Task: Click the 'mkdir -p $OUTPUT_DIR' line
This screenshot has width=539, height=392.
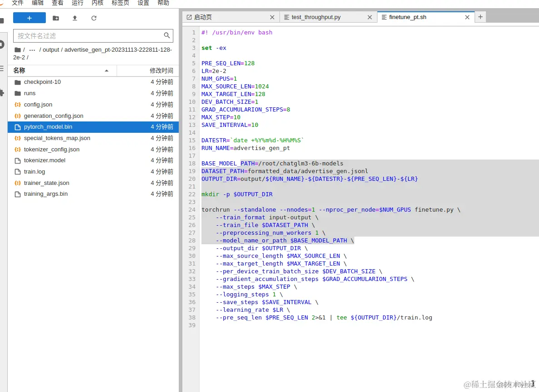Action: coord(237,194)
